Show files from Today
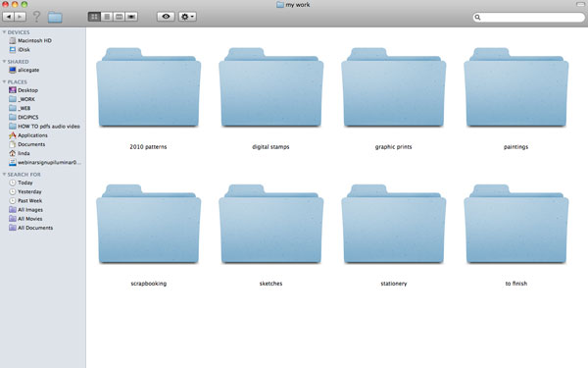588x368 pixels. click(x=21, y=183)
